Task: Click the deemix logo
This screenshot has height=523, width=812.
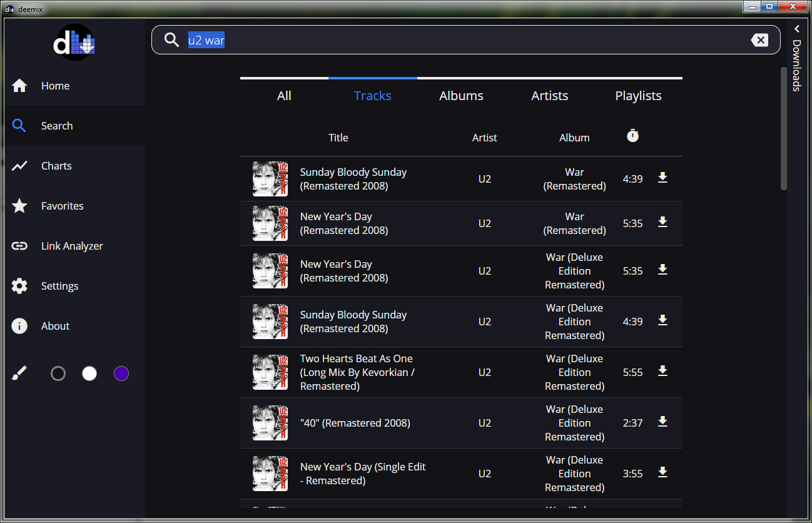Action: [74, 43]
